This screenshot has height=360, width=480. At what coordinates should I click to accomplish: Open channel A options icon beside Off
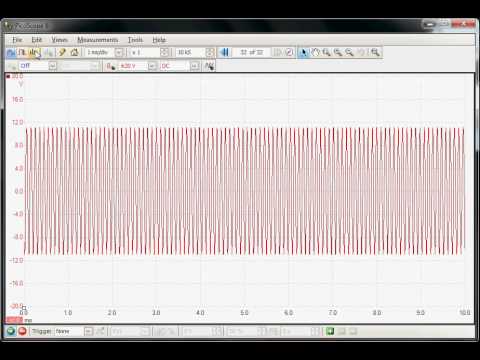[x=12, y=66]
